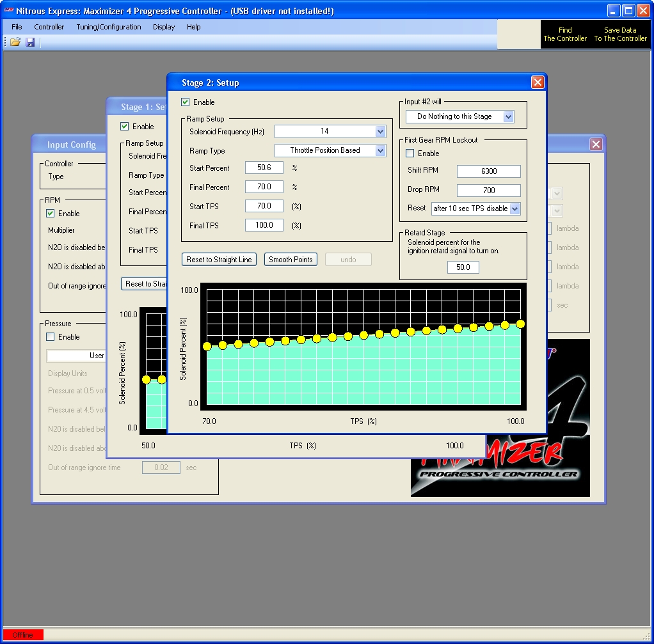
Task: Click the User field in Pressure section
Action: pos(76,356)
